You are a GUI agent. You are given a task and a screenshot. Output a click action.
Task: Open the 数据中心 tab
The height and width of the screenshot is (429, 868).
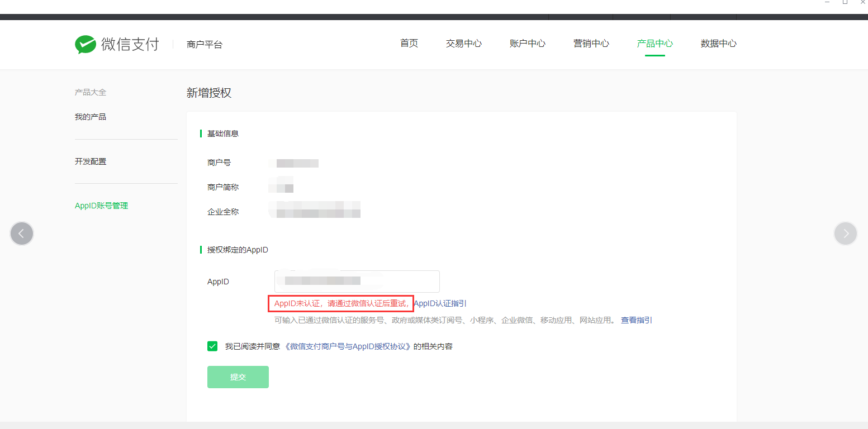click(719, 44)
